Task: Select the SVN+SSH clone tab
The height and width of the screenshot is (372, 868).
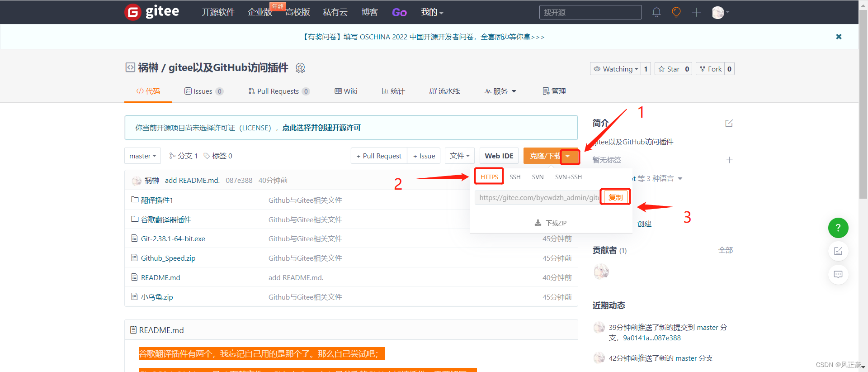Action: [x=568, y=177]
